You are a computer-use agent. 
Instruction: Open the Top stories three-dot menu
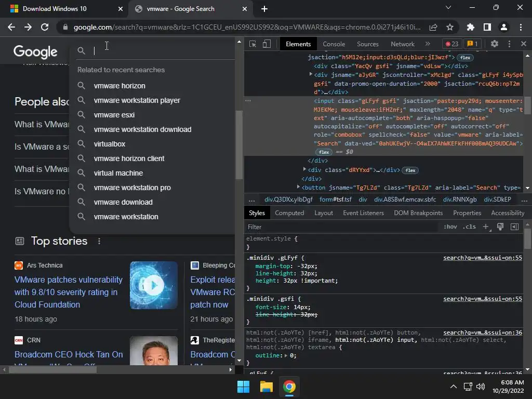click(99, 241)
